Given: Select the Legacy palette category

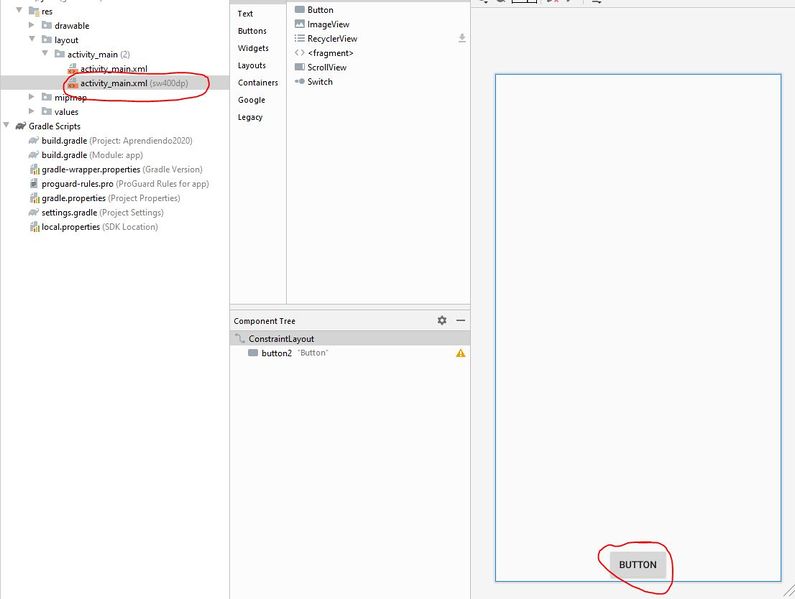Looking at the screenshot, I should click(x=250, y=117).
